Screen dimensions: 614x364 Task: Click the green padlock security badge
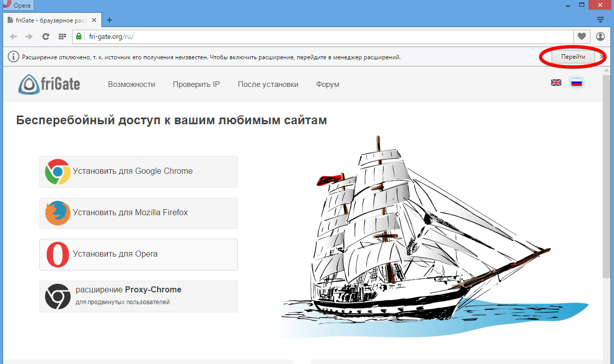(x=79, y=36)
